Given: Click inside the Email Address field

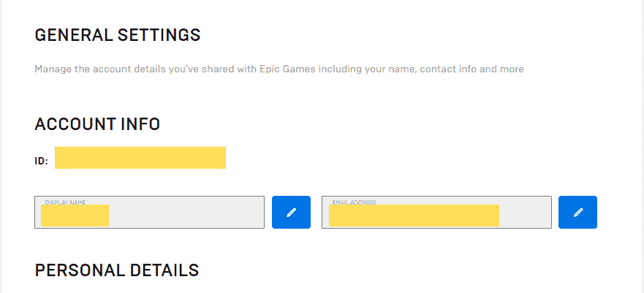Looking at the screenshot, I should (x=436, y=212).
